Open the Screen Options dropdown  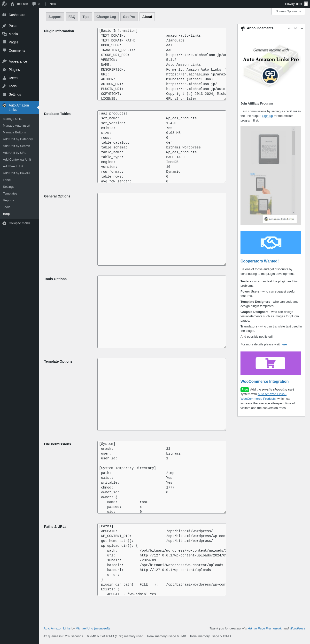[288, 11]
